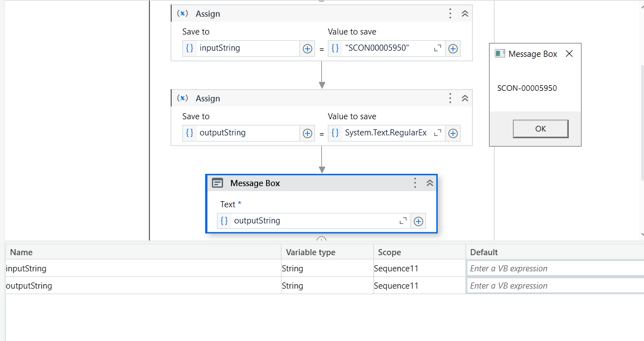Screen dimensions: 644x341
Task: Click plus button in Message Box Text field
Action: pos(418,221)
